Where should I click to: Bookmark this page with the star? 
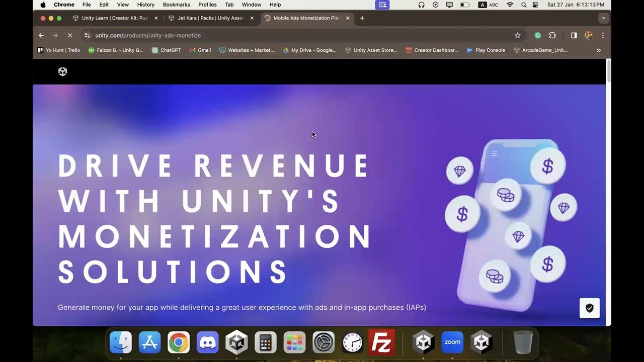point(517,35)
